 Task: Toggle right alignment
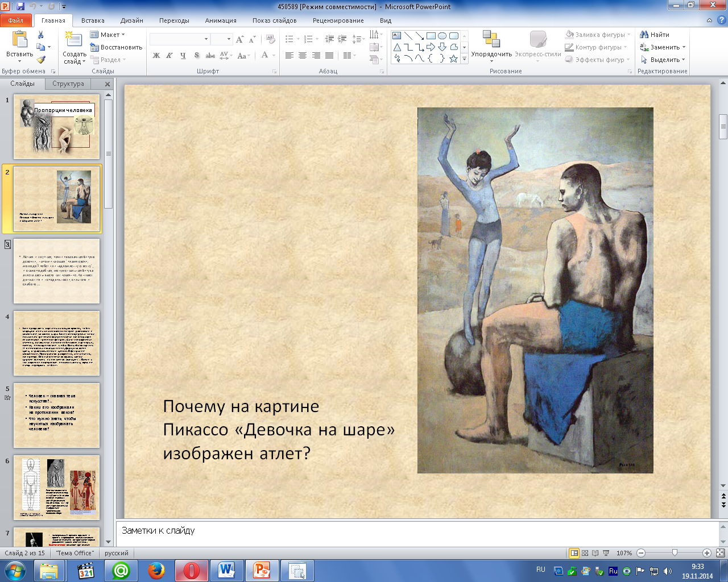[316, 56]
